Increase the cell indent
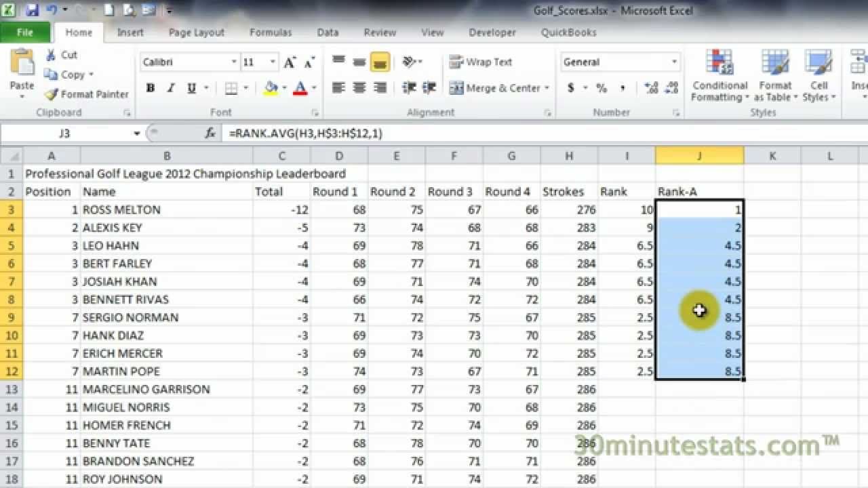This screenshot has height=488, width=868. tap(429, 88)
